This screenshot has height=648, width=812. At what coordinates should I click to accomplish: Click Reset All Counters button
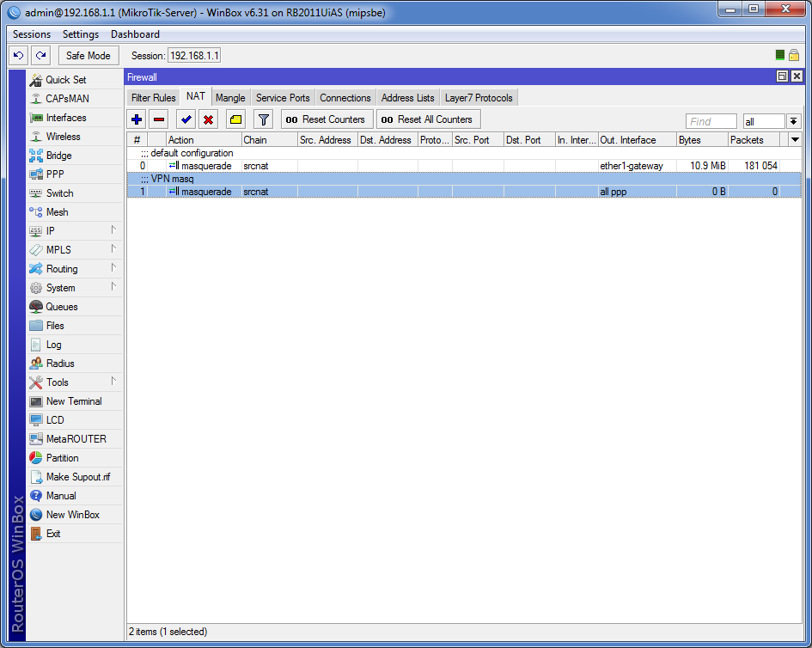[427, 119]
